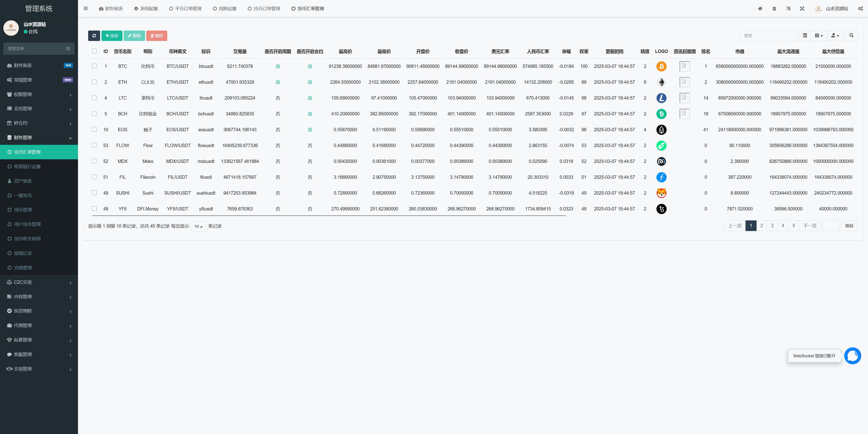Open 提现记录 in sidebar
868x434 pixels.
click(x=23, y=253)
